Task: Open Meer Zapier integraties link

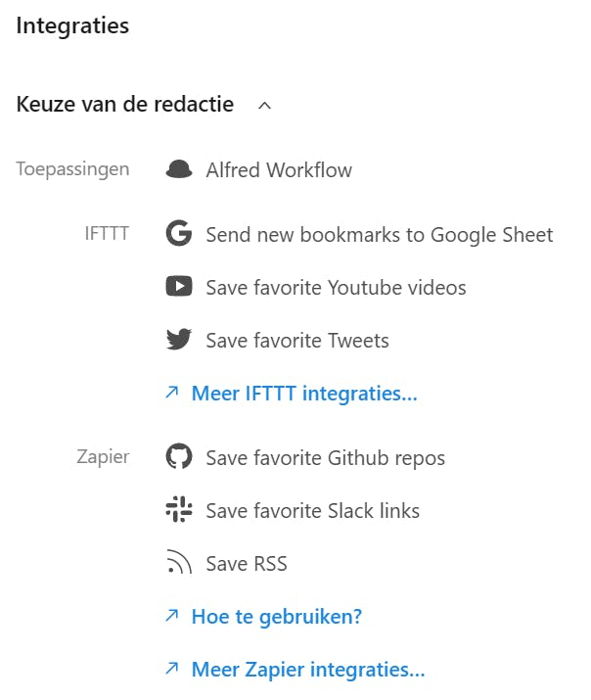Action: [x=308, y=670]
